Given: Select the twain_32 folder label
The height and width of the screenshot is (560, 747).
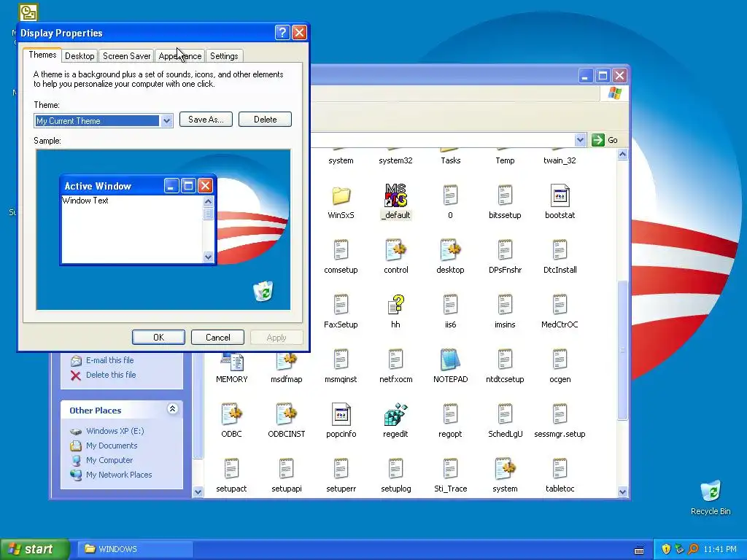Looking at the screenshot, I should pyautogui.click(x=560, y=160).
